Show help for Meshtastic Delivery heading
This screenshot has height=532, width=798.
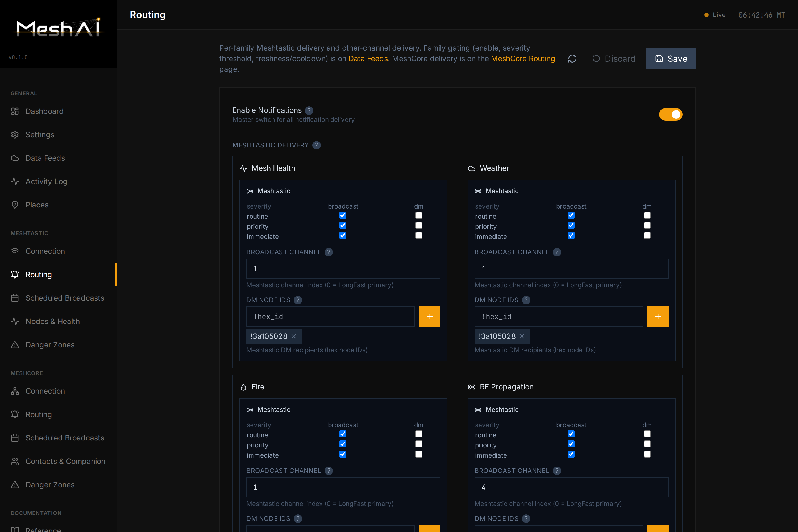316,145
